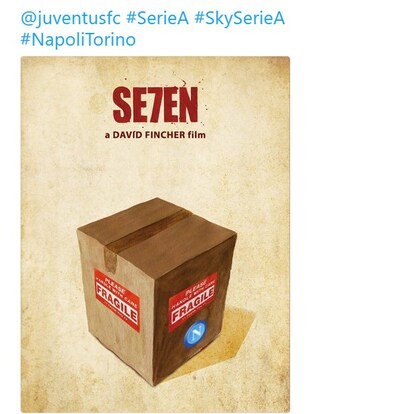Click PLEASE text on the right sticker

[196, 282]
